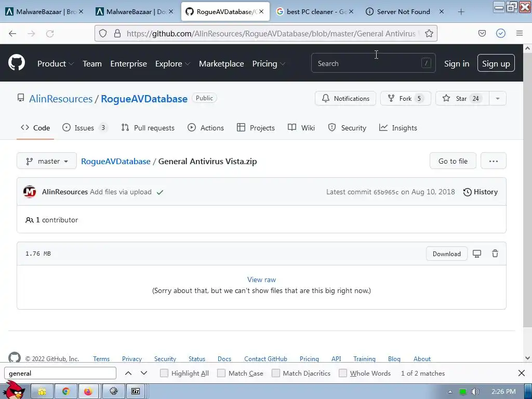This screenshot has height=399, width=532.
Task: Open Firefox hamburger application menu
Action: pyautogui.click(x=520, y=33)
